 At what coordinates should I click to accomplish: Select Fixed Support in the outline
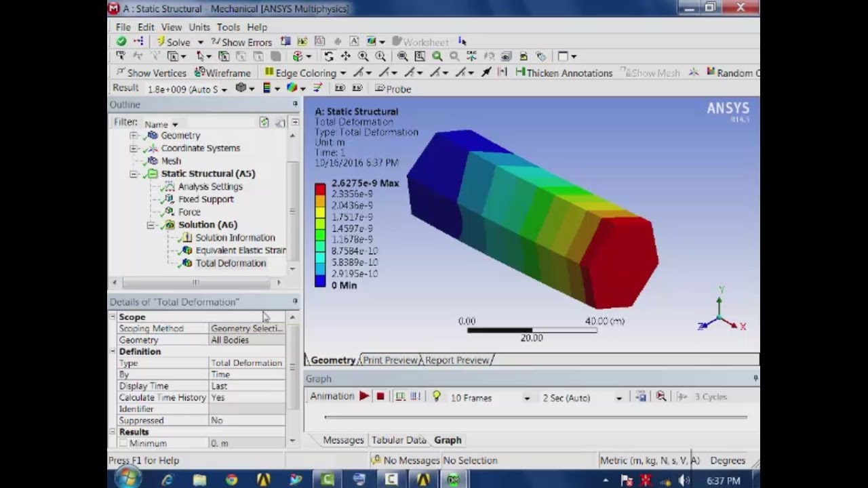tap(205, 200)
